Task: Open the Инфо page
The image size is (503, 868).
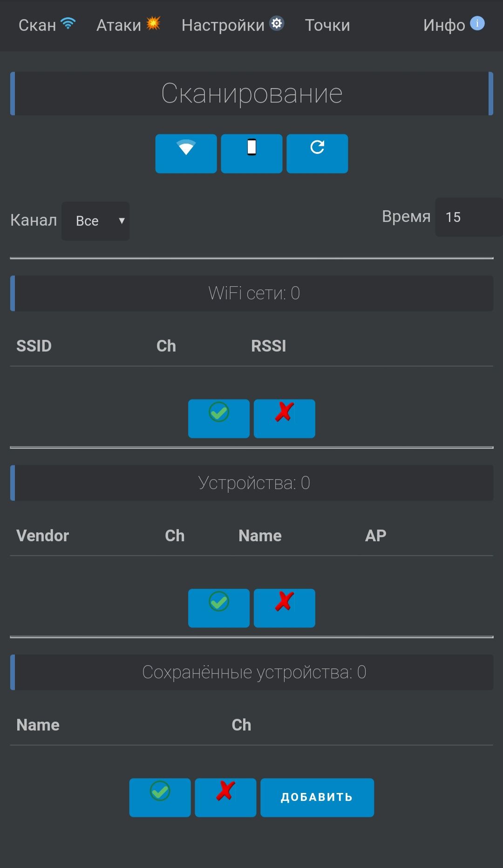Action: point(453,25)
